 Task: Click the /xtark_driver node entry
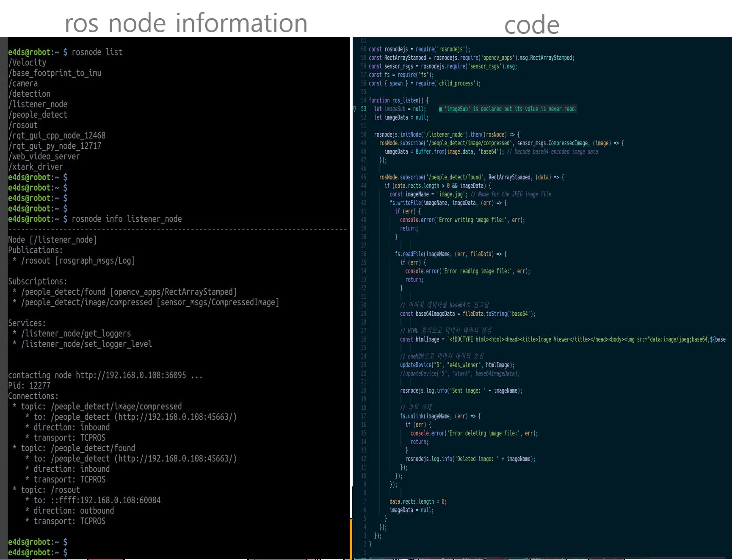(36, 167)
